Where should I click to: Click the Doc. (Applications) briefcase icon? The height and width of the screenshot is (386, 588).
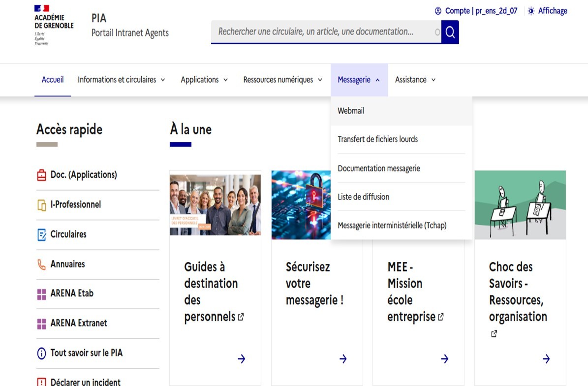[42, 175]
